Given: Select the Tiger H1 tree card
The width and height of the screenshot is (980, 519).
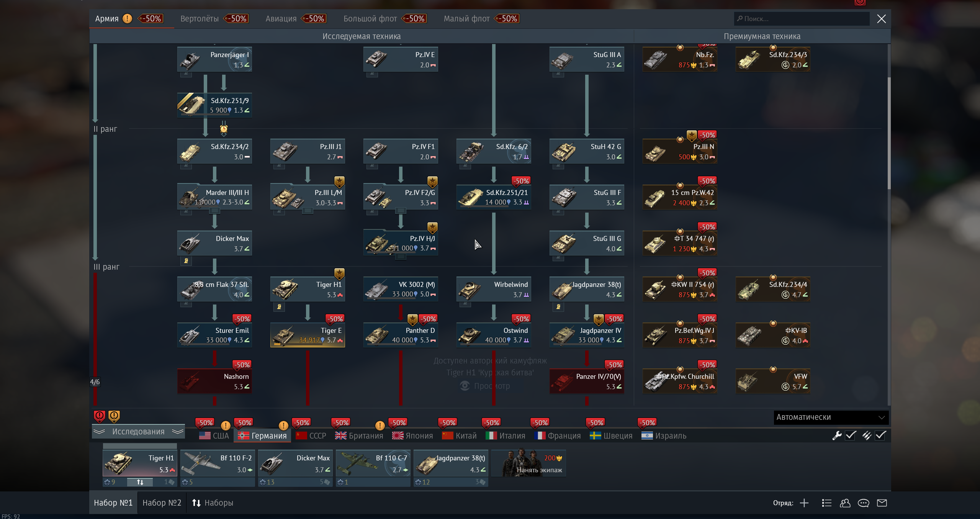Looking at the screenshot, I should point(308,289).
